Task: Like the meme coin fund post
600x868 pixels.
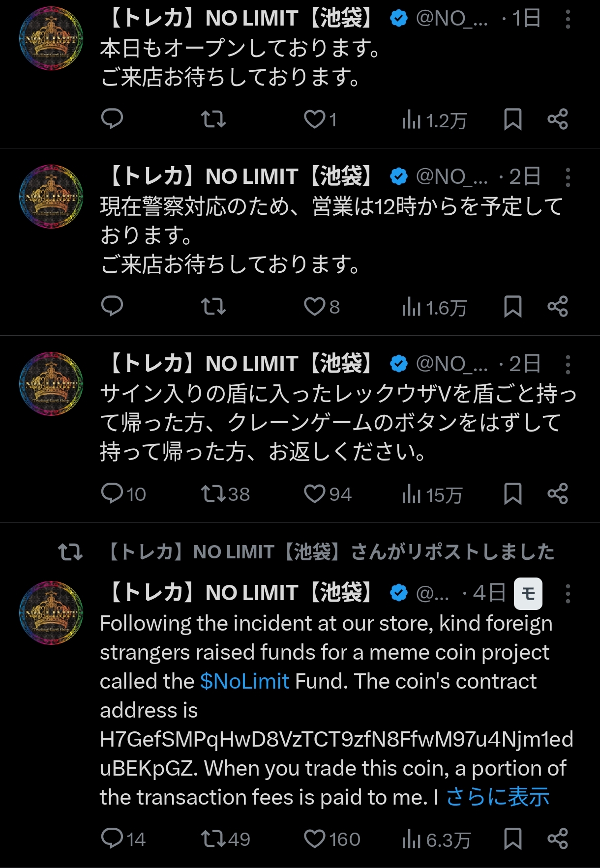Action: tap(315, 839)
